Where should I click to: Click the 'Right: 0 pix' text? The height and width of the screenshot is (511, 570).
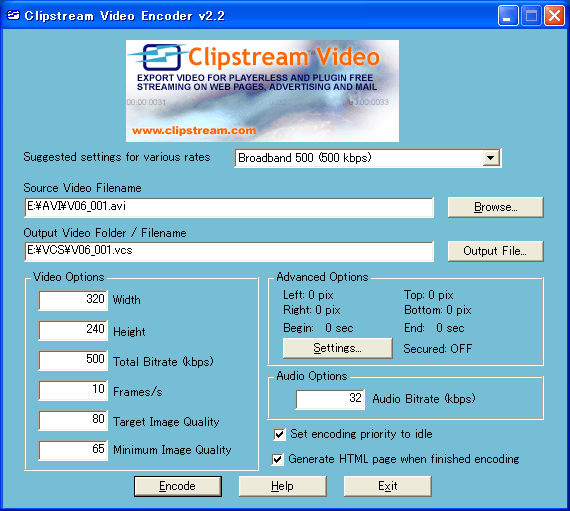click(x=312, y=310)
